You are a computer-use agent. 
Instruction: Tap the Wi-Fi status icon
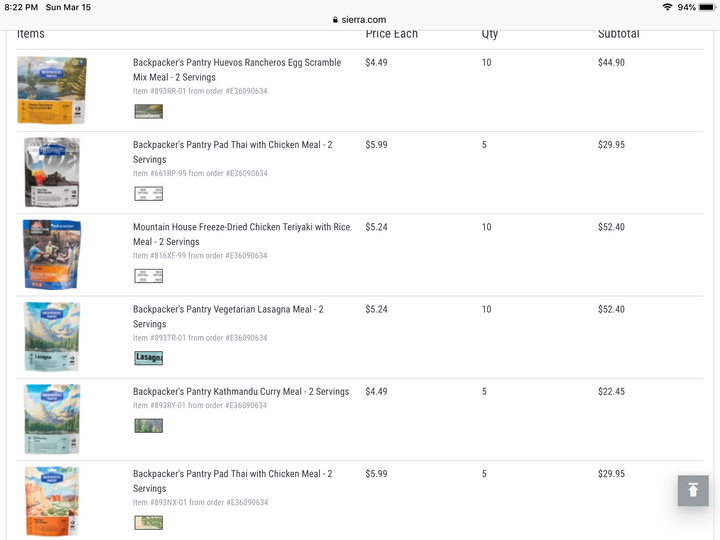667,7
